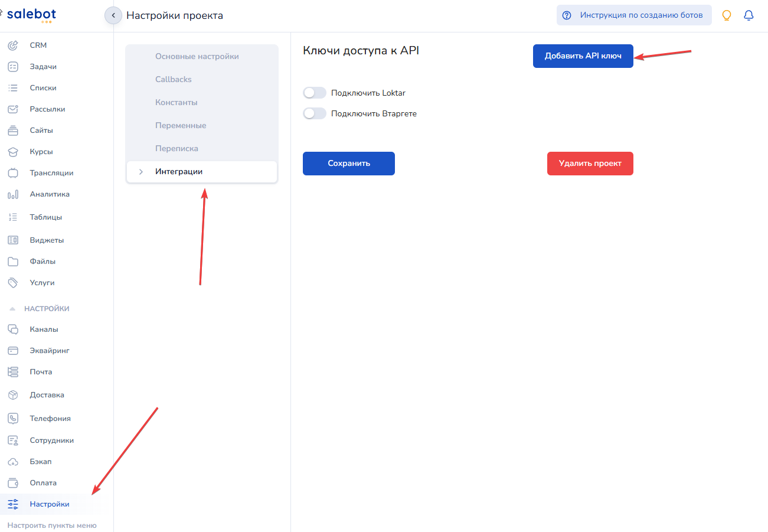This screenshot has height=532, width=768.
Task: Expand the Интеграции section chevron
Action: pos(140,172)
